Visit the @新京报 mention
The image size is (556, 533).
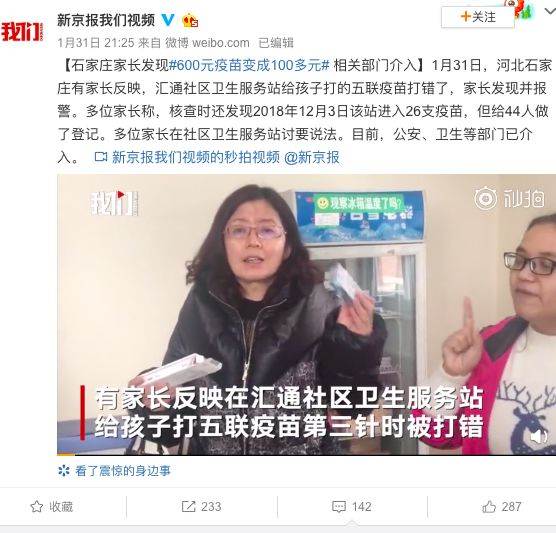(312, 157)
